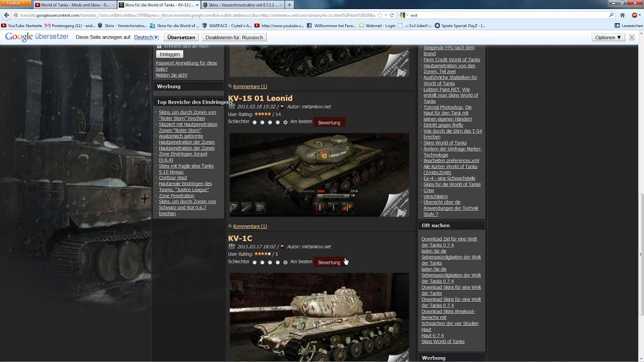Click Deaktivieren für: Russisch button
Image resolution: width=644 pixels, height=362 pixels.
point(234,37)
